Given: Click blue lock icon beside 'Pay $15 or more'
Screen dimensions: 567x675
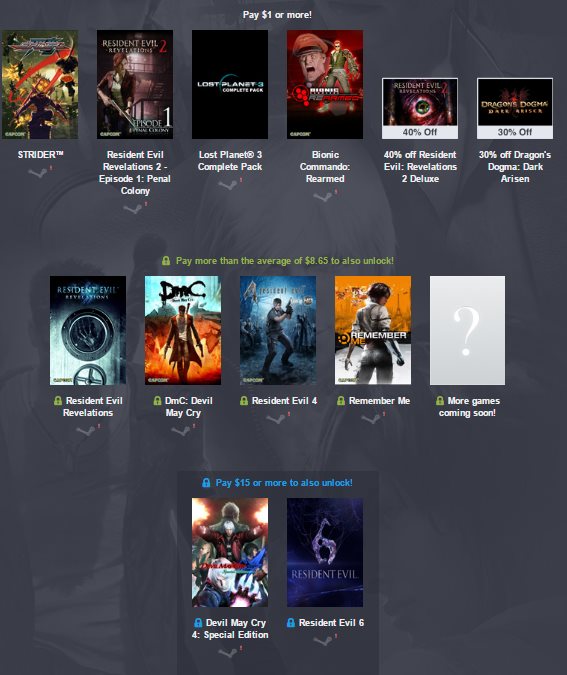Looking at the screenshot, I should (206, 483).
